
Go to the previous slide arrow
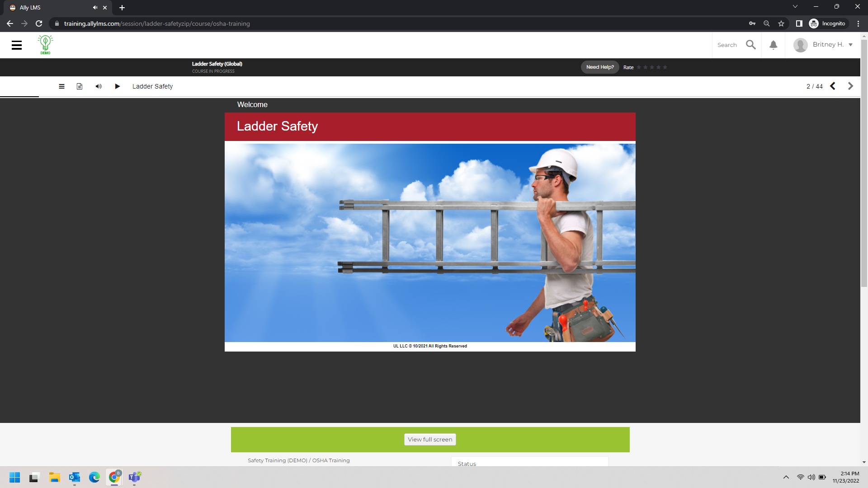(833, 86)
